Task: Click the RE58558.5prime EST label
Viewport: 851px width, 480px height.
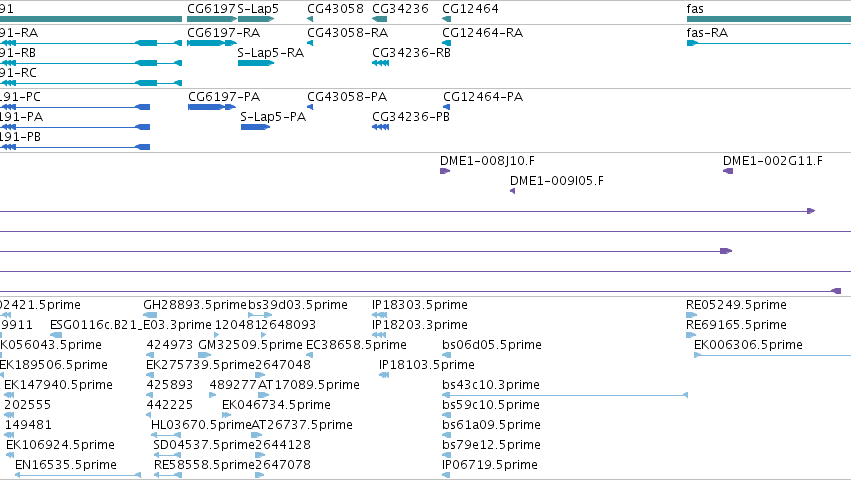Action: tap(205, 465)
